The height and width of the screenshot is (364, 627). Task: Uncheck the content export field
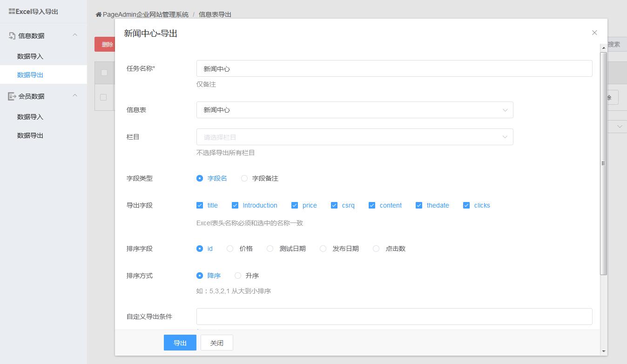[372, 205]
